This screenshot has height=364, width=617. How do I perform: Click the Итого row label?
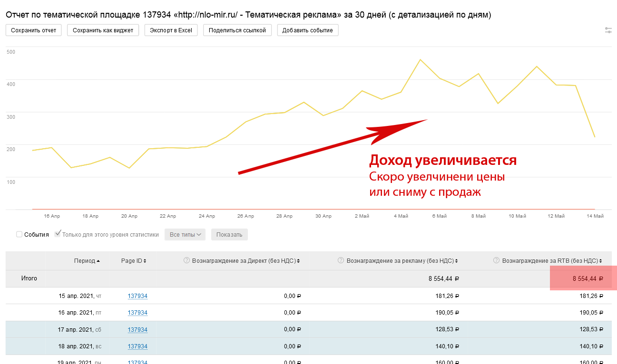click(x=29, y=278)
